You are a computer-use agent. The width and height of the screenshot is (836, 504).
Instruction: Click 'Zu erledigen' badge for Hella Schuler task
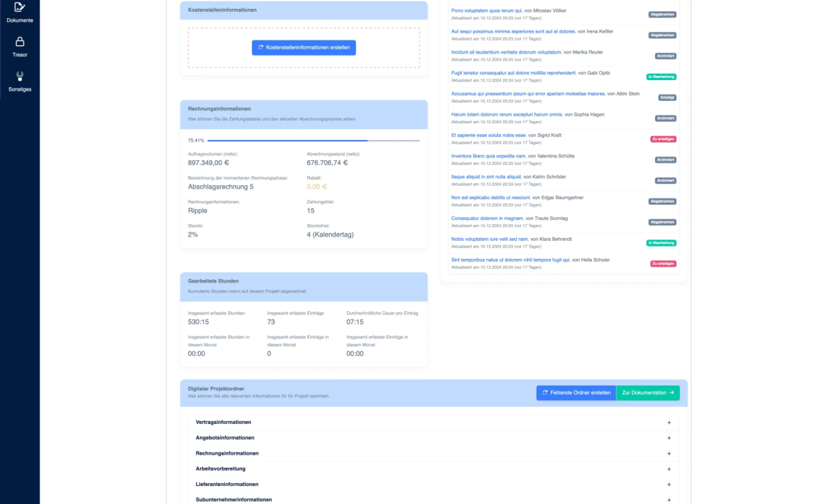663,264
